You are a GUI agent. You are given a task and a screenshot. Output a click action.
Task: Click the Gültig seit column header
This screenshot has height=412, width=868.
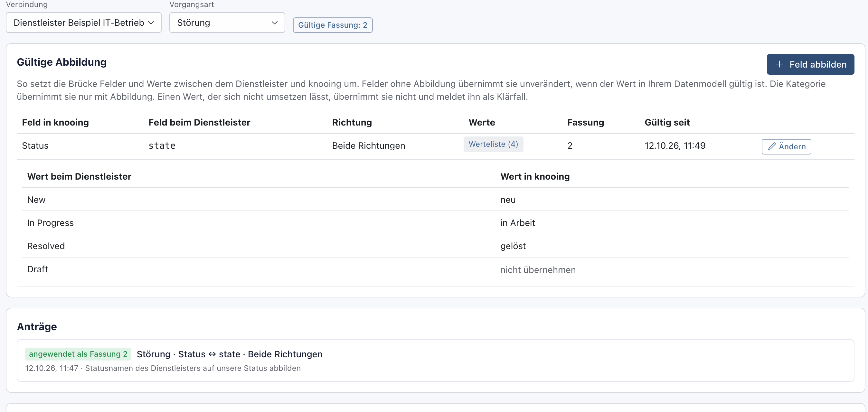pos(667,122)
